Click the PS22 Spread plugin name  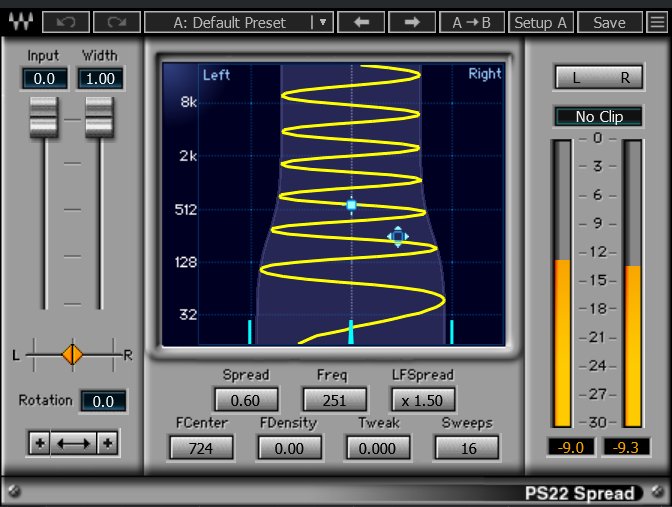579,493
